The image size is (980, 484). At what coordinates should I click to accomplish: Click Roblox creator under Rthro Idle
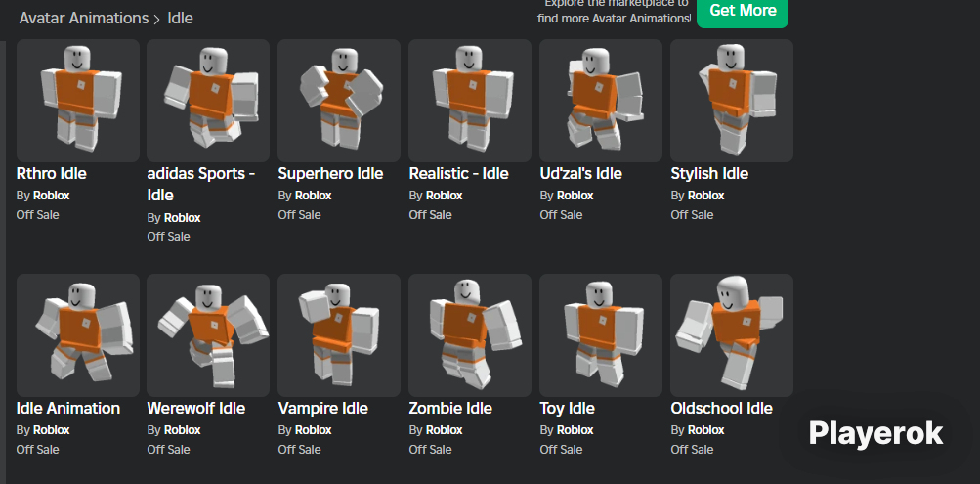[x=51, y=196]
